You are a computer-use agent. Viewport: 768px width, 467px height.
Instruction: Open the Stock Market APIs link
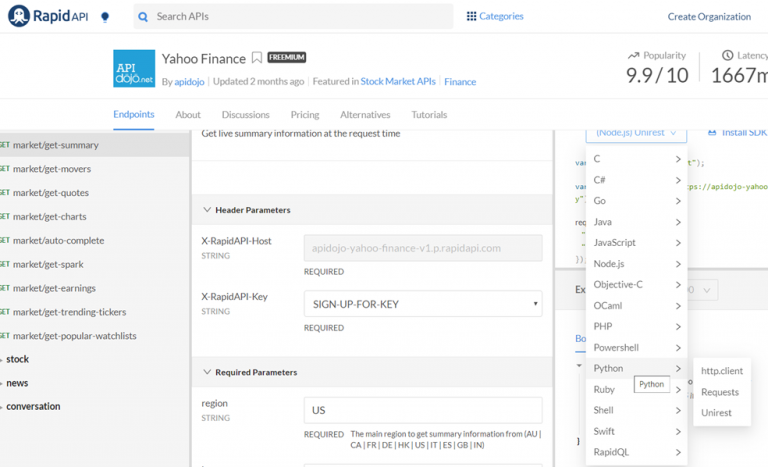399,82
